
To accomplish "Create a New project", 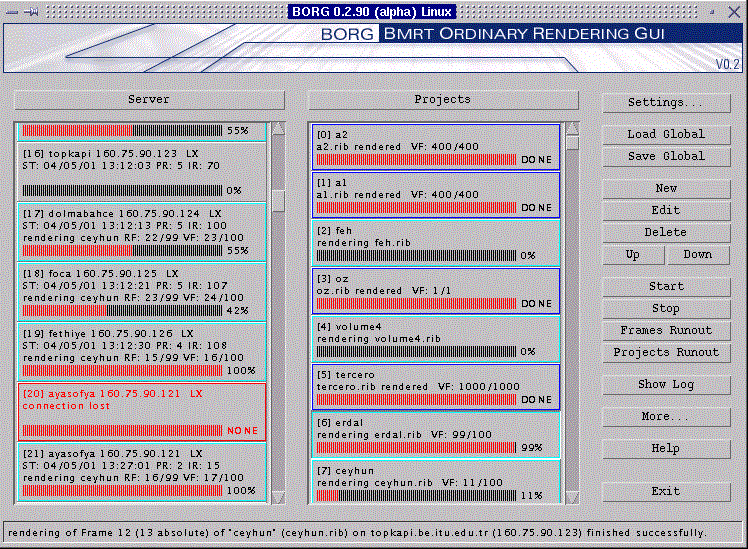I will point(665,188).
